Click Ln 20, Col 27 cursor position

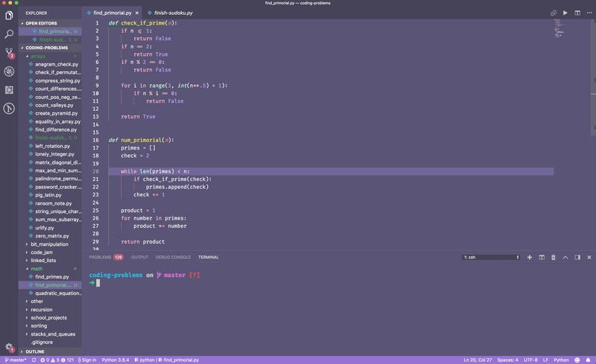(478, 360)
